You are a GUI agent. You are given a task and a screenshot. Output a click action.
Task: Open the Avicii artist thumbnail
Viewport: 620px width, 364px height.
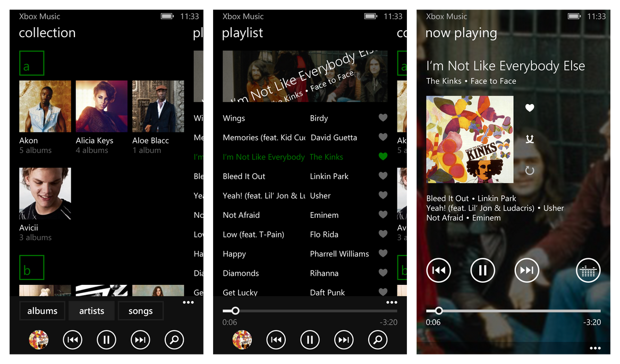pyautogui.click(x=45, y=193)
